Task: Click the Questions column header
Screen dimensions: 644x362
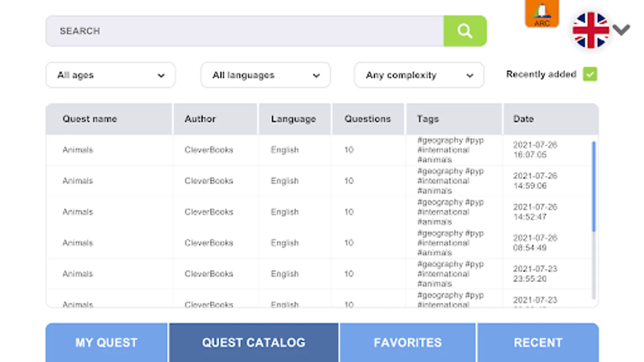Action: click(367, 119)
